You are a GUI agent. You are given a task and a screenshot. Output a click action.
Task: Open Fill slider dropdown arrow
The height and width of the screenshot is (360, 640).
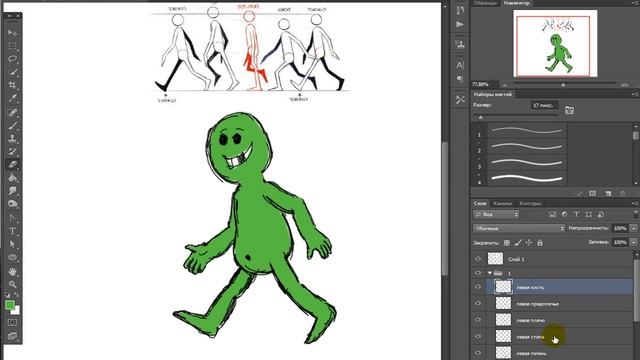[633, 242]
